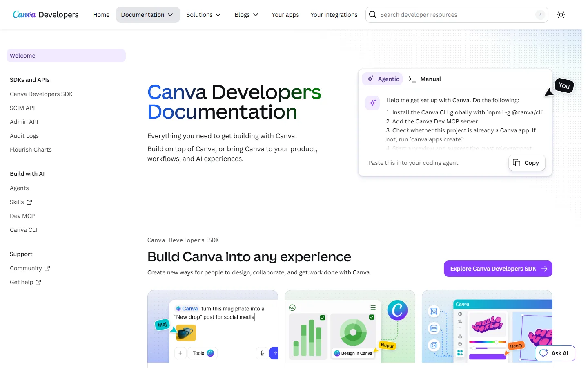This screenshot has width=588, height=368.
Task: Open Audit Logs in the sidebar
Action: pyautogui.click(x=24, y=136)
